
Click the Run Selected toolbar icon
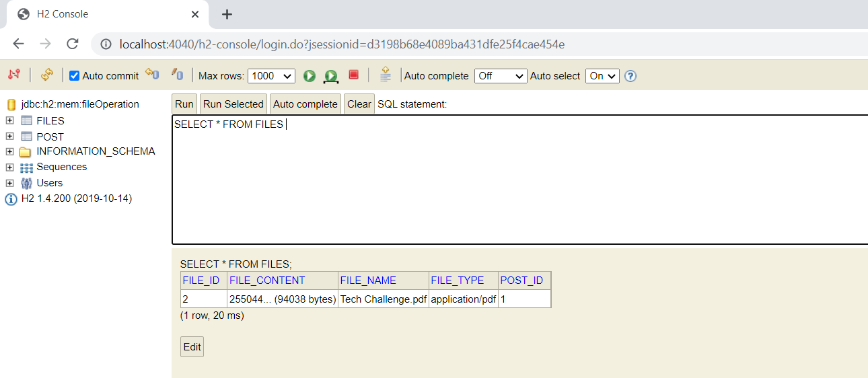[x=331, y=76]
